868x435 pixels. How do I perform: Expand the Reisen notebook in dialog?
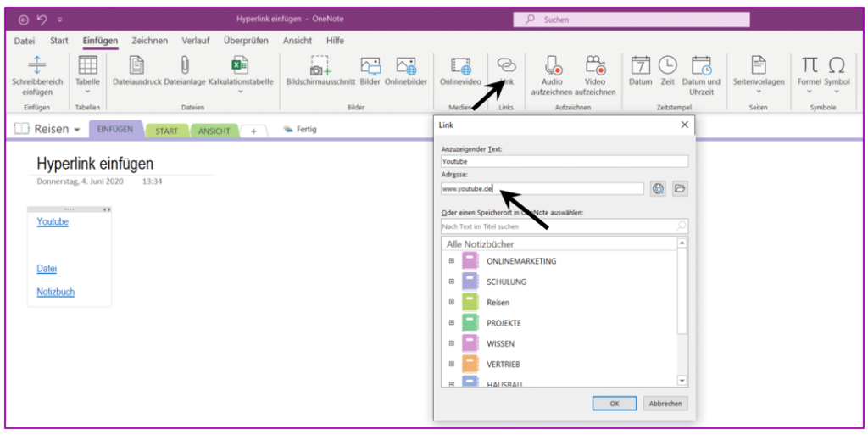coord(452,302)
